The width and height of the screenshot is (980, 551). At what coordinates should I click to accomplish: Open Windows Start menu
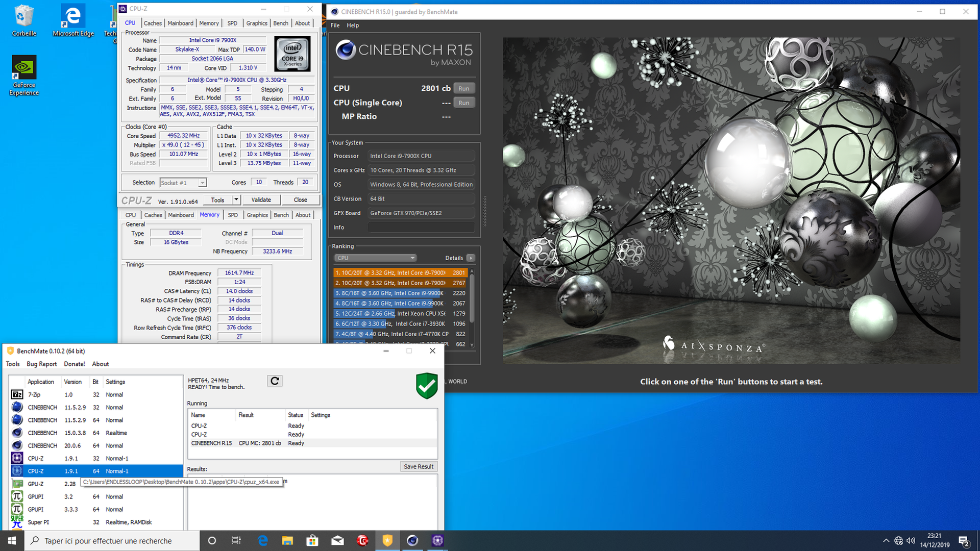12,541
